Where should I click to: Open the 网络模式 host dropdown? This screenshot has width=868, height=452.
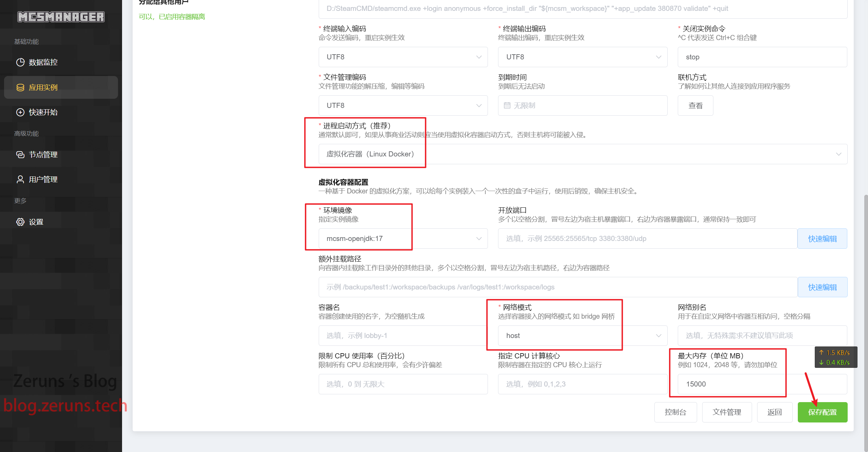click(583, 336)
